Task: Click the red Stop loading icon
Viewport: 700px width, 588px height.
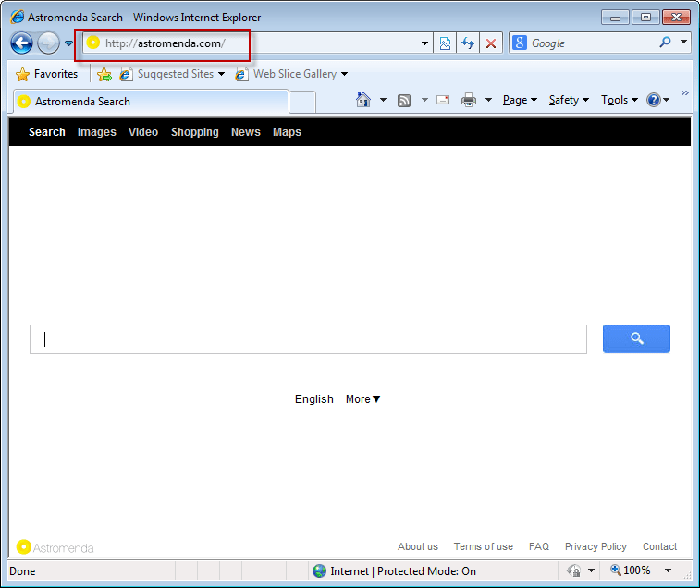Action: click(x=491, y=43)
